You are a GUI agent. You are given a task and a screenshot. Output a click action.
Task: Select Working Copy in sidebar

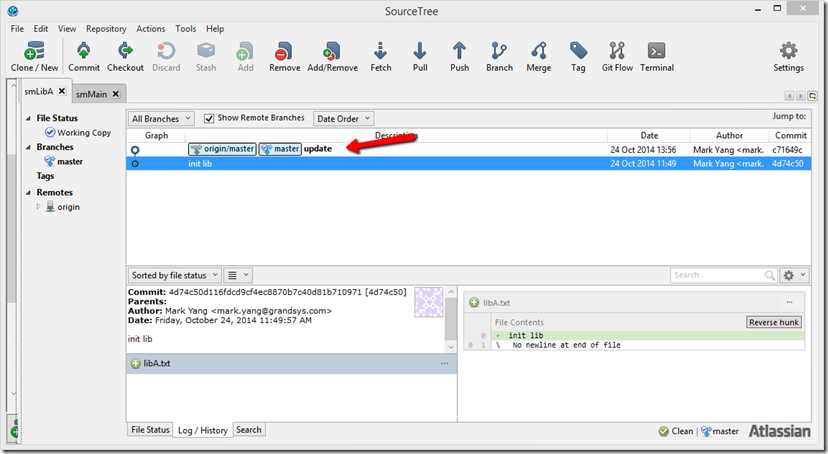(x=78, y=133)
